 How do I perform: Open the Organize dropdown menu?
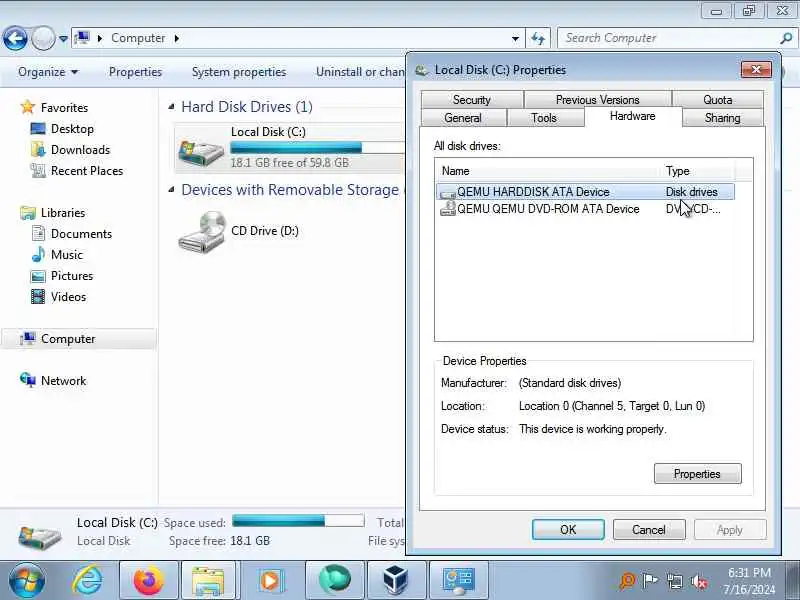tap(48, 72)
